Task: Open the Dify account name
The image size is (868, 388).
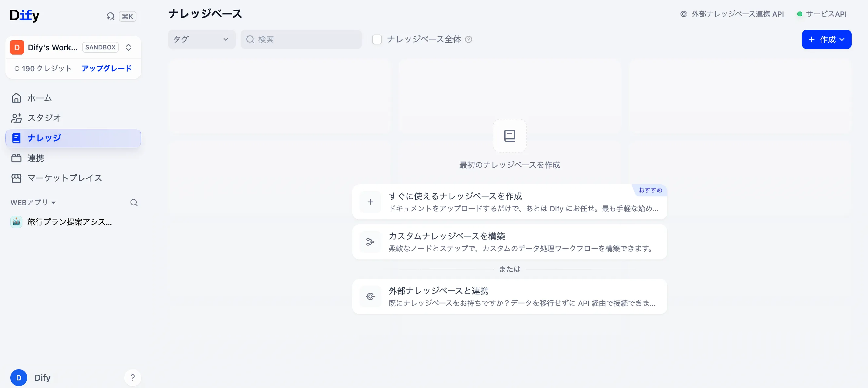Action: (42, 378)
